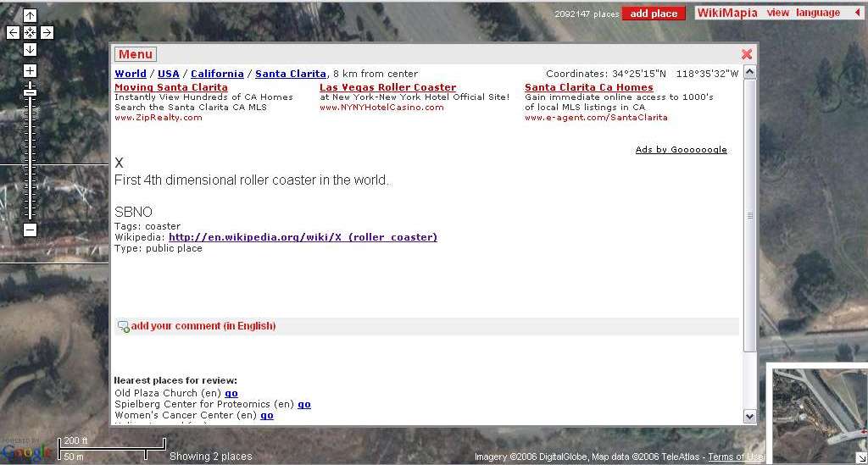Click the map zoom slider handle

click(30, 92)
